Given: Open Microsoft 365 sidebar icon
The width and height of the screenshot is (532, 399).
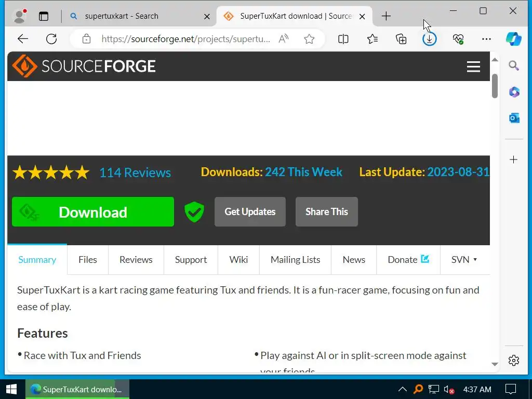Looking at the screenshot, I should (514, 92).
